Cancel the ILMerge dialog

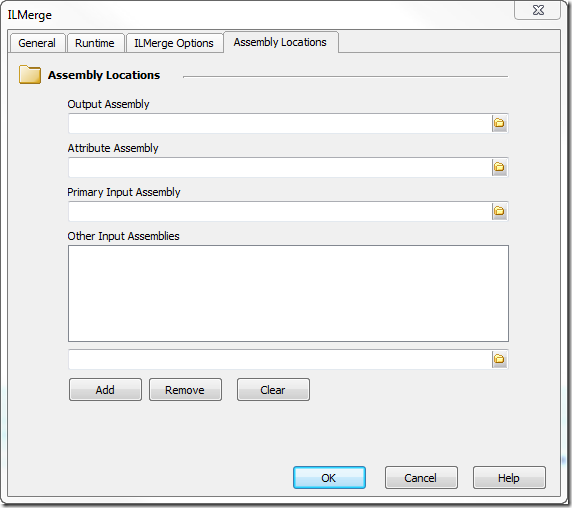pos(421,477)
